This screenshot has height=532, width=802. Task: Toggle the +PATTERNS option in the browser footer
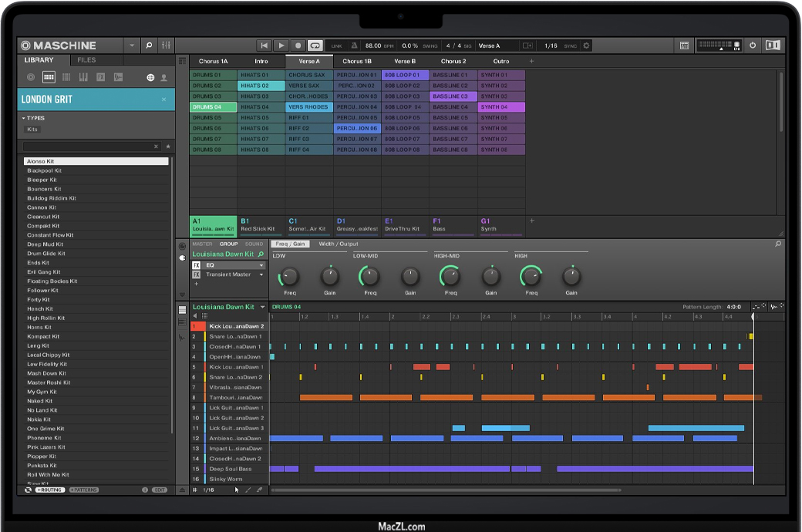point(83,490)
